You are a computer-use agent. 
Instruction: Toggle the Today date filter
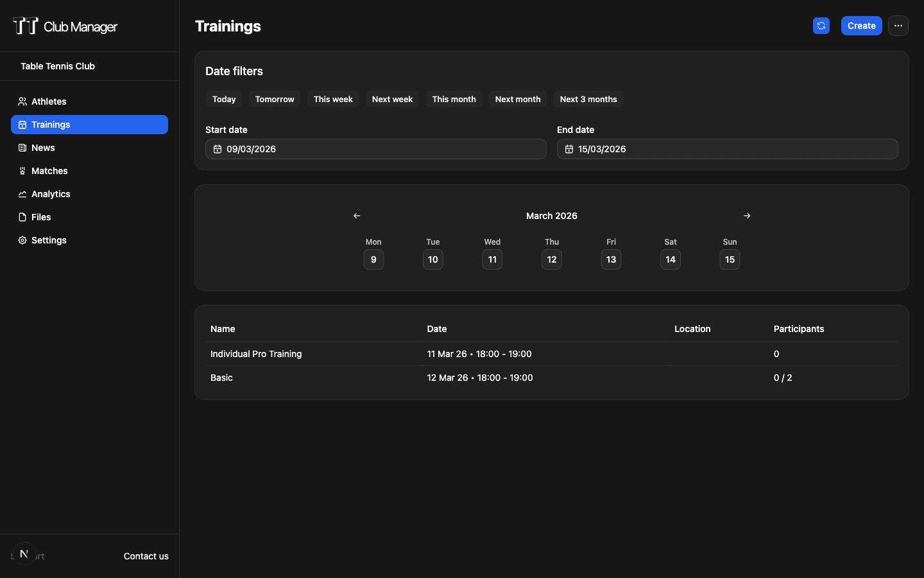click(x=223, y=99)
